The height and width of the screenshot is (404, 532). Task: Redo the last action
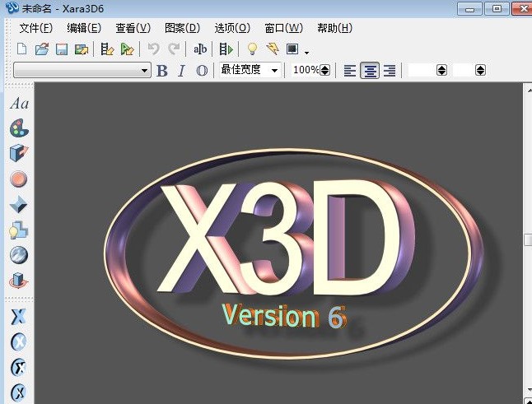[174, 49]
